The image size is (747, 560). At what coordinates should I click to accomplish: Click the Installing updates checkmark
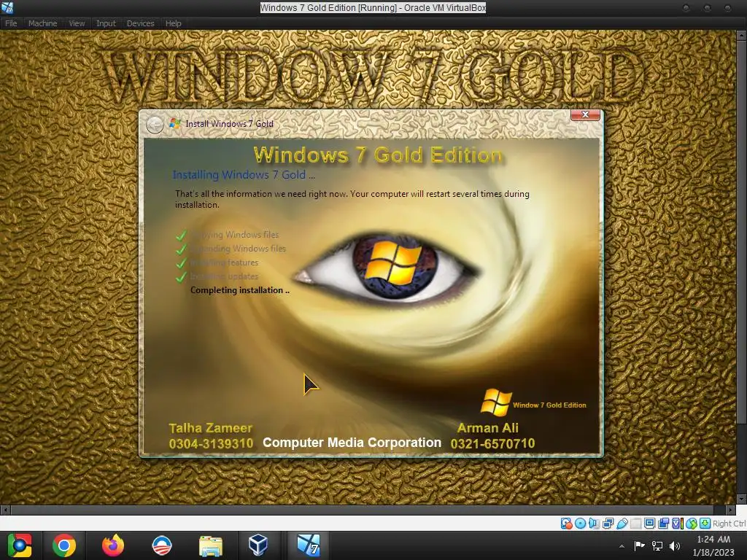(181, 276)
